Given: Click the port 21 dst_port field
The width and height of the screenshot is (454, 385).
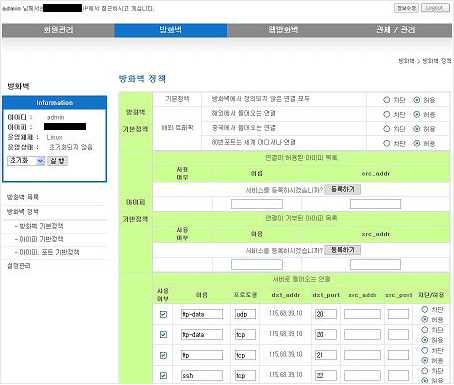Looking at the screenshot, I should coord(326,355).
